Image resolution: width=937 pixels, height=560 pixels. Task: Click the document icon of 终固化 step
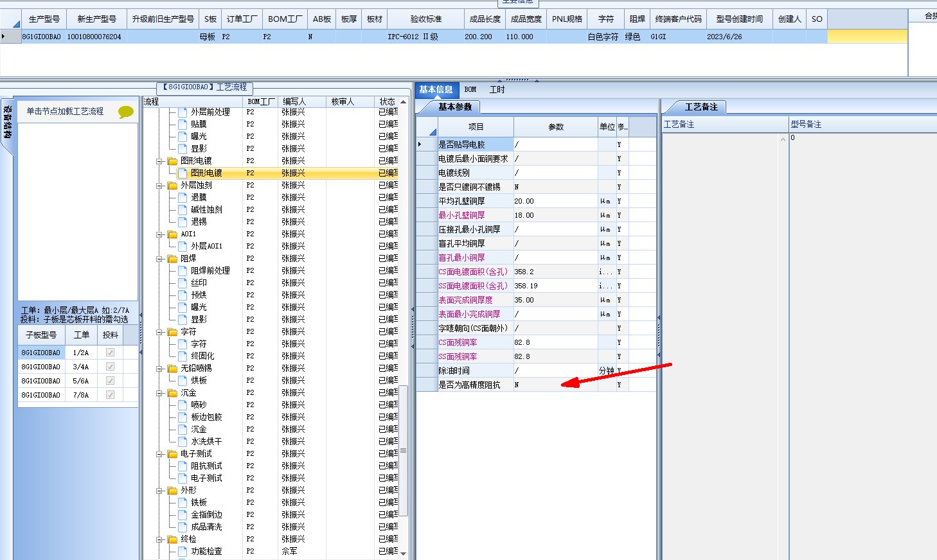183,356
